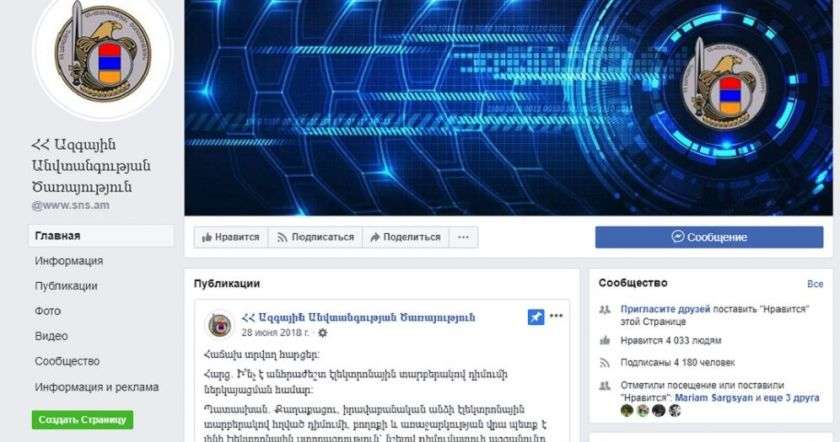This screenshot has width=840, height=442.
Task: Click the Все link in the Сообщество panel
Action: [815, 284]
